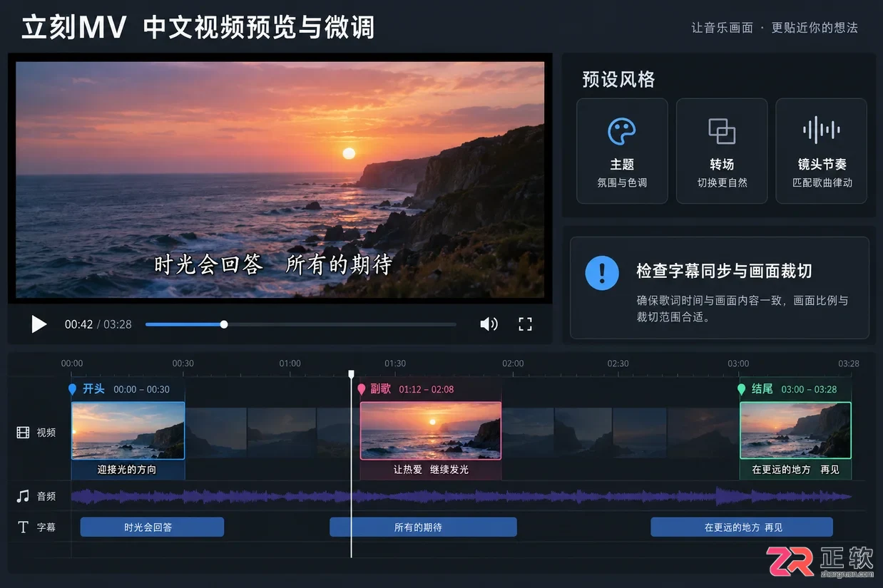Viewport: 883px width, 588px height.
Task: Select the 在更远的地方 再见 subtitle clip
Action: [x=742, y=527]
